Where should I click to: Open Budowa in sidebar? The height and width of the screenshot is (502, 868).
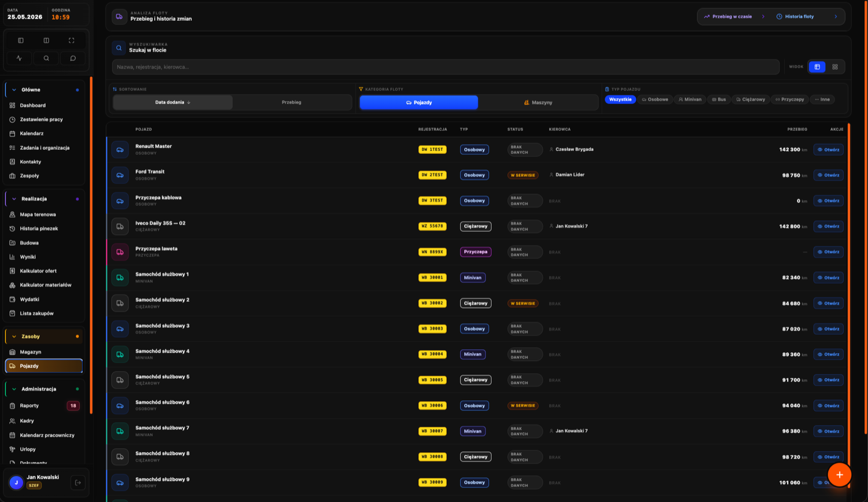[44, 243]
